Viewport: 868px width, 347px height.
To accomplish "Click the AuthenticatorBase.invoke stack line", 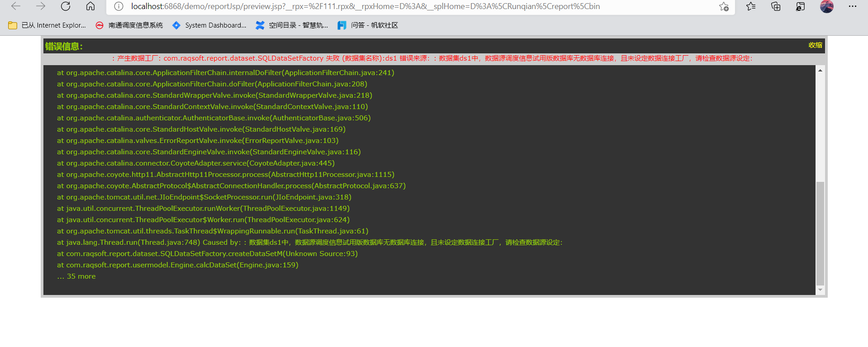I will coord(214,118).
